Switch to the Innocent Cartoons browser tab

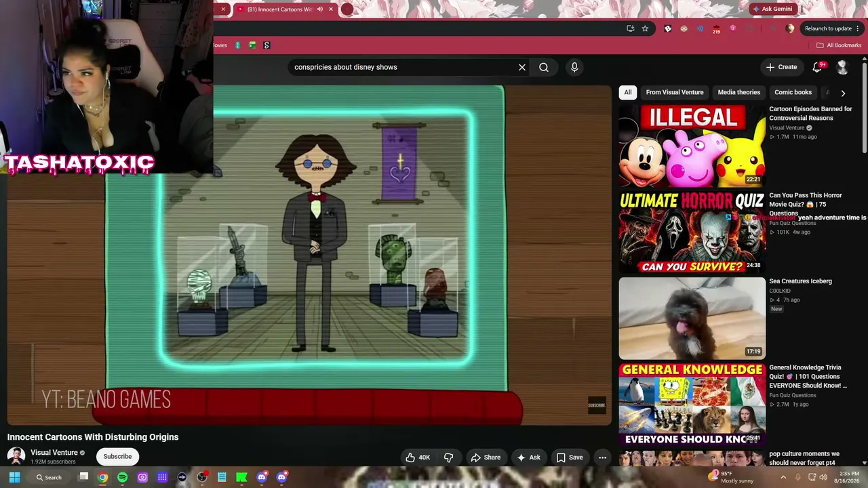pos(279,9)
